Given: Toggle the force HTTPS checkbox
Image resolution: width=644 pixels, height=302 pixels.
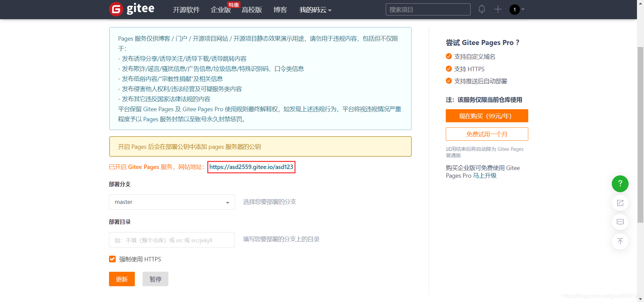Looking at the screenshot, I should click(112, 259).
